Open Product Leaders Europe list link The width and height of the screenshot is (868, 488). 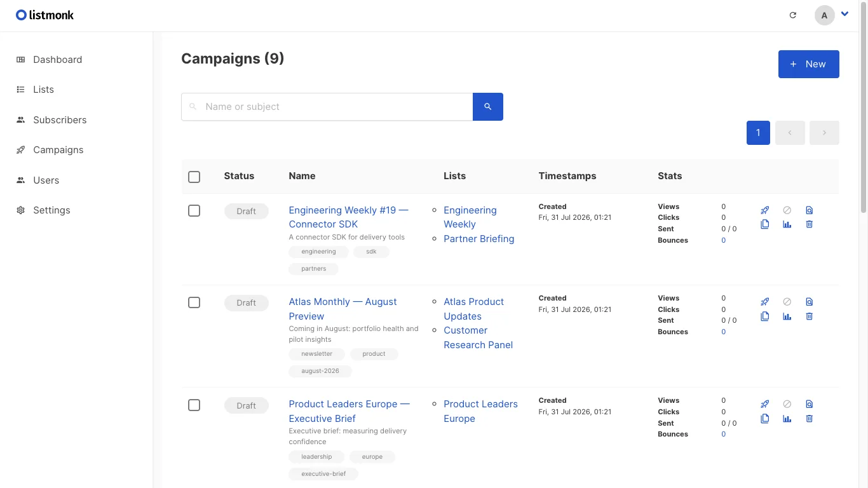[481, 411]
